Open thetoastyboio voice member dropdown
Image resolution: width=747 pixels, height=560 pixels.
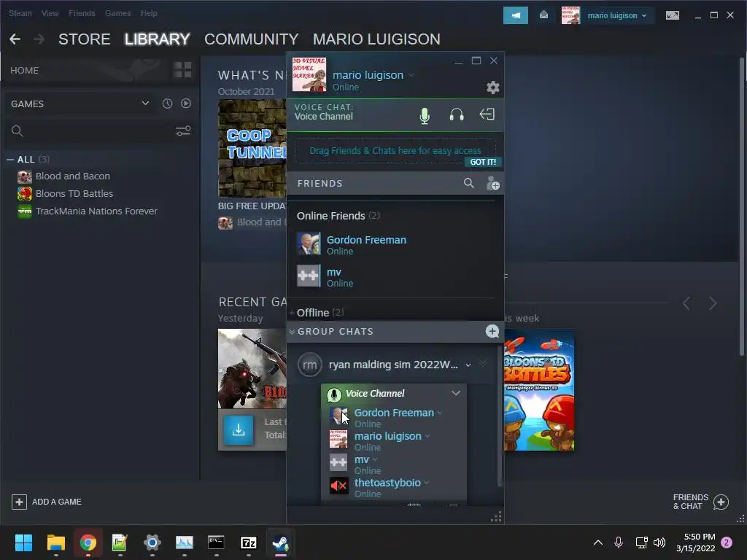pos(426,483)
